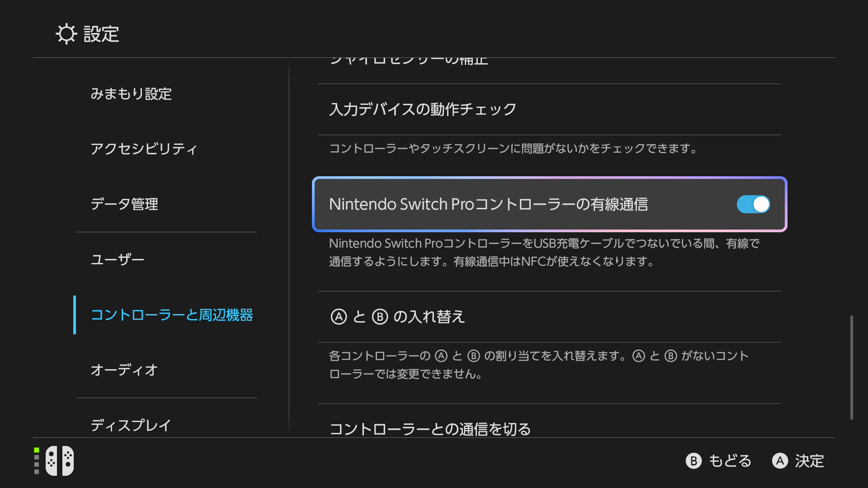Open ユーザー settings category
The width and height of the screenshot is (868, 488).
(118, 260)
